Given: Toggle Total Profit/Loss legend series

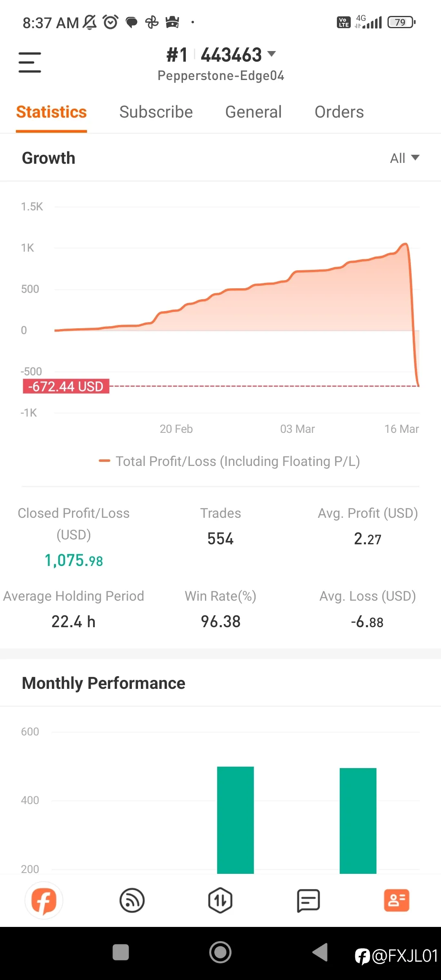Looking at the screenshot, I should click(x=229, y=461).
